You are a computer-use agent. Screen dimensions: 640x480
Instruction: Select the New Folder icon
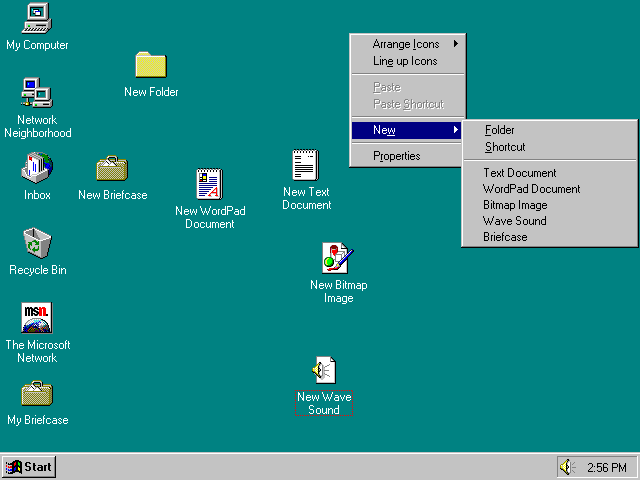tap(151, 64)
